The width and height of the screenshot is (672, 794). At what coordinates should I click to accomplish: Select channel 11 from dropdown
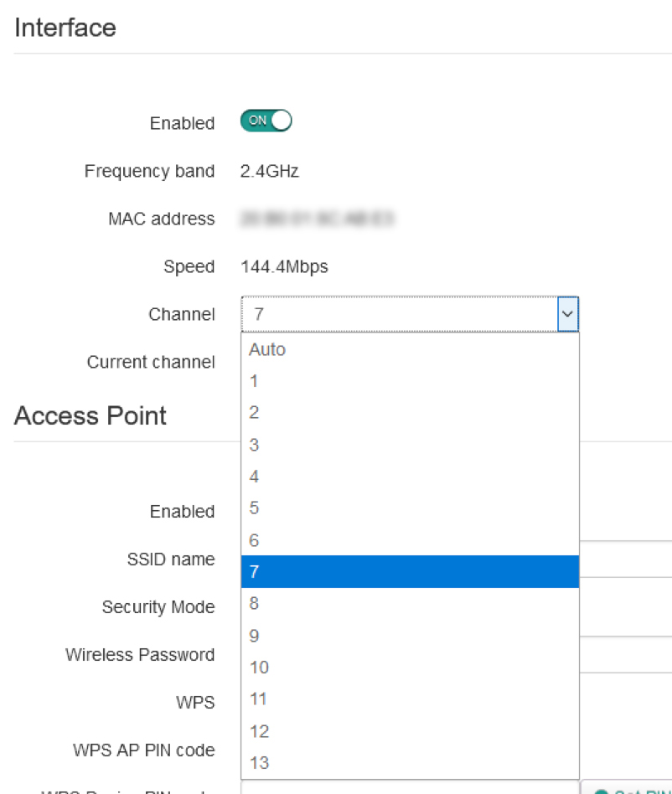tap(410, 699)
